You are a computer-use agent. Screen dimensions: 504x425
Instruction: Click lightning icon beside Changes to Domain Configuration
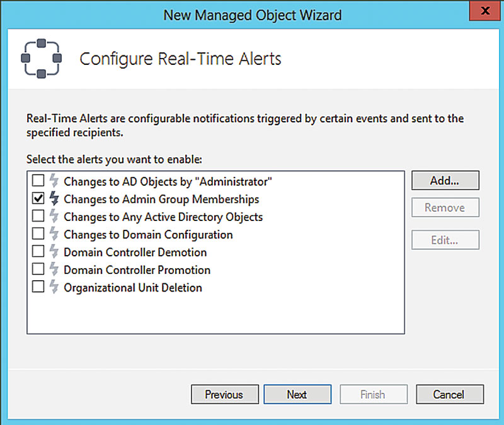coord(54,234)
